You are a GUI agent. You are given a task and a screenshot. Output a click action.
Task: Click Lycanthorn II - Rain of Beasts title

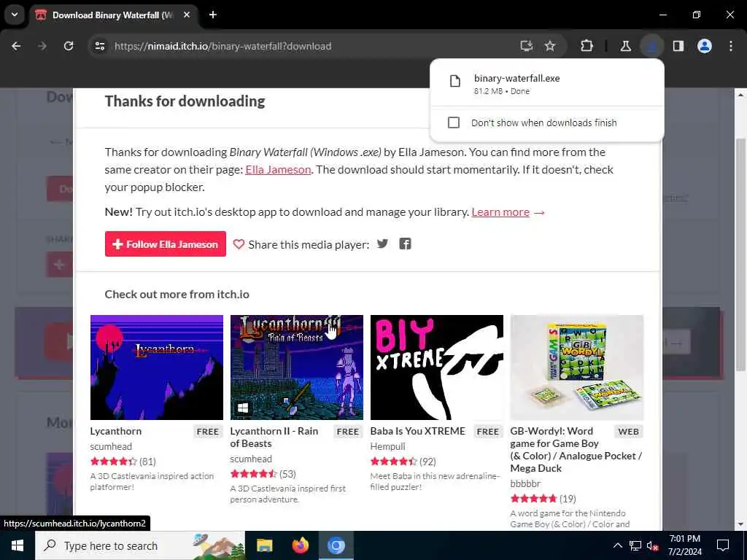[274, 437]
